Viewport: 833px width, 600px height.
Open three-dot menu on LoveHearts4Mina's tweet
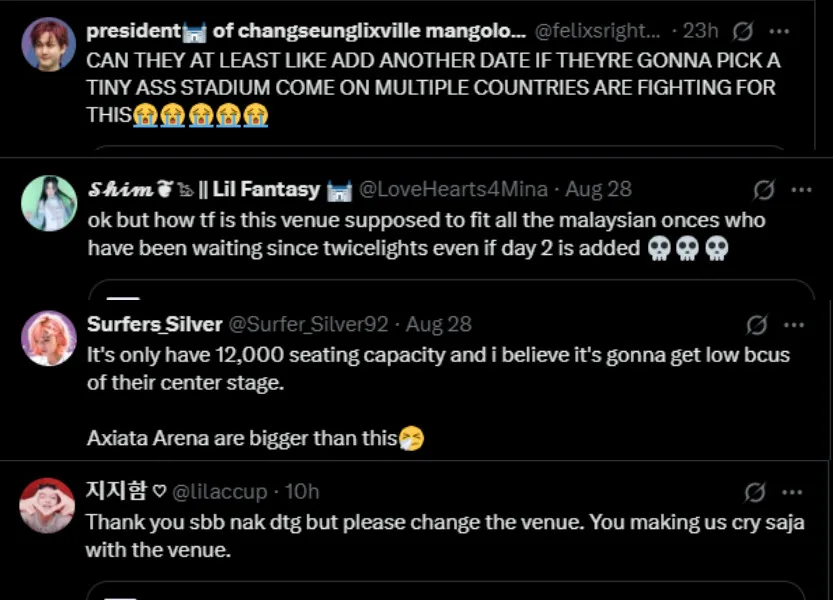tap(801, 189)
